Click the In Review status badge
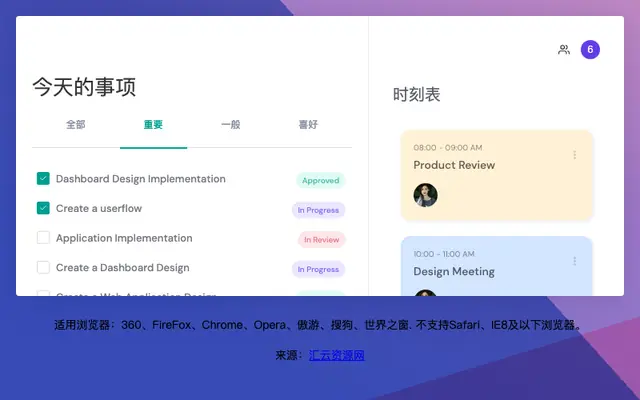The width and height of the screenshot is (640, 400). pos(321,240)
